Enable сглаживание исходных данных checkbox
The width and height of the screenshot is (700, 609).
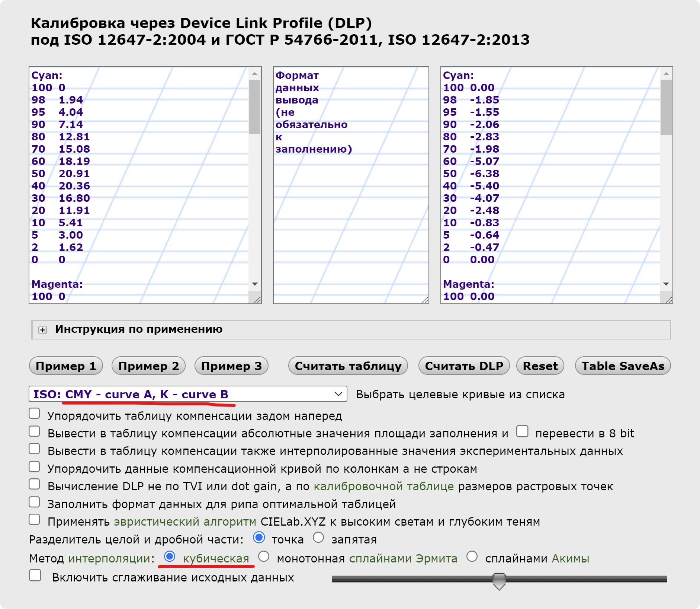coord(35,575)
